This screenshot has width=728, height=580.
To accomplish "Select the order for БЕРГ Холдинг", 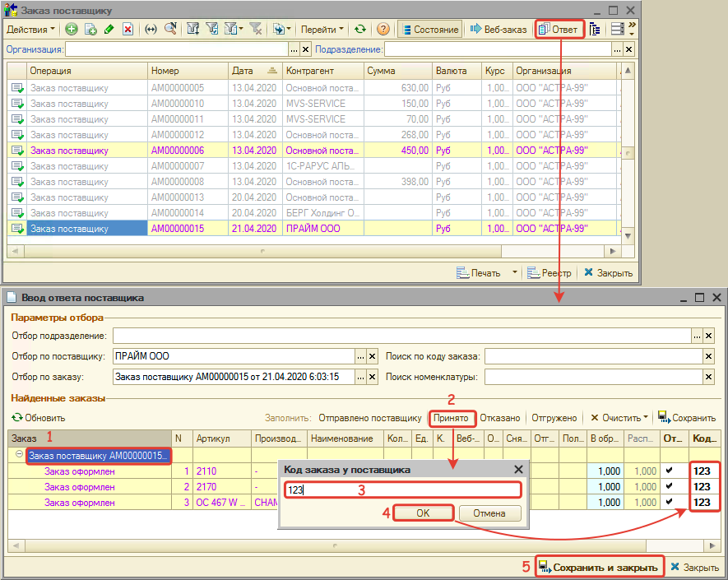I will [313, 213].
